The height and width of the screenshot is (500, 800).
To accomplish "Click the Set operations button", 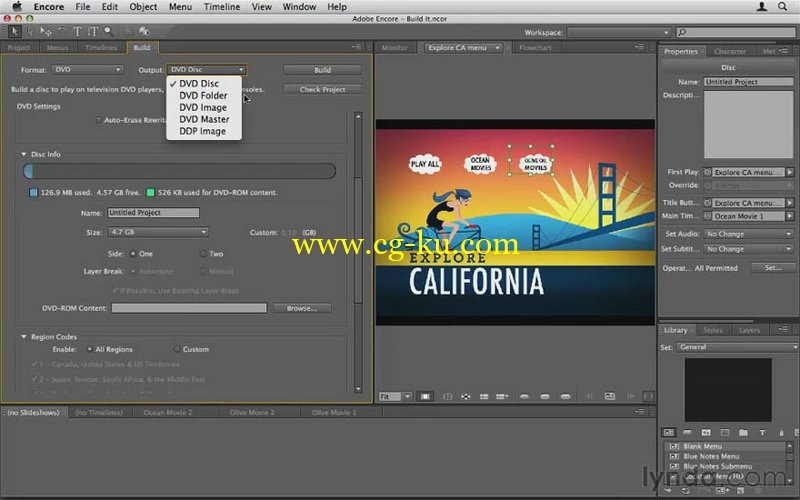I will pos(773,268).
